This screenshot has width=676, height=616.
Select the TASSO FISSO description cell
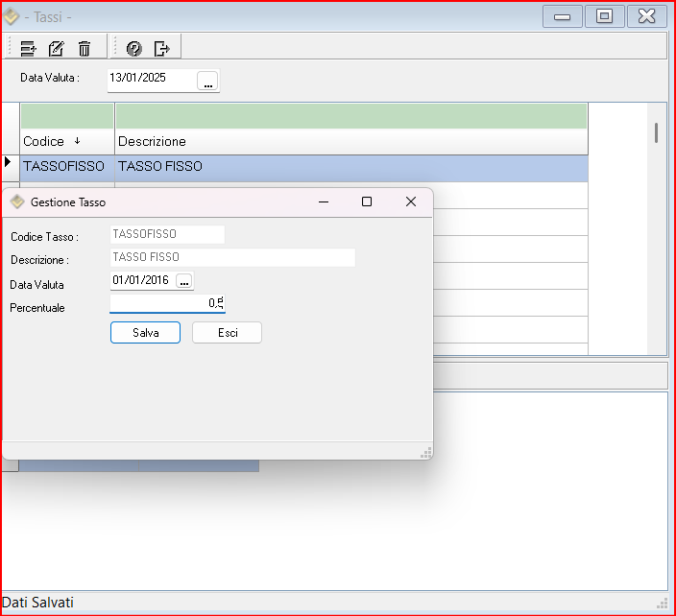(350, 167)
